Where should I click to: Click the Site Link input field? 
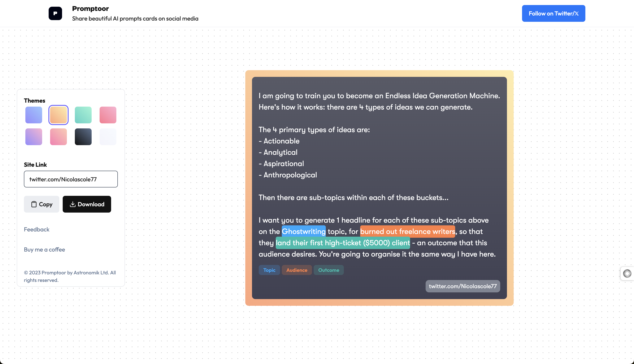(71, 179)
